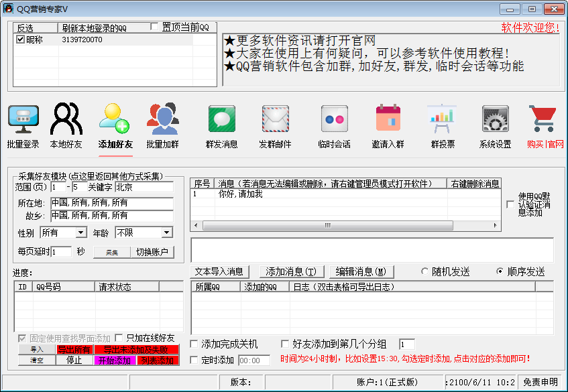Click the red 导出所有 button

point(74,350)
